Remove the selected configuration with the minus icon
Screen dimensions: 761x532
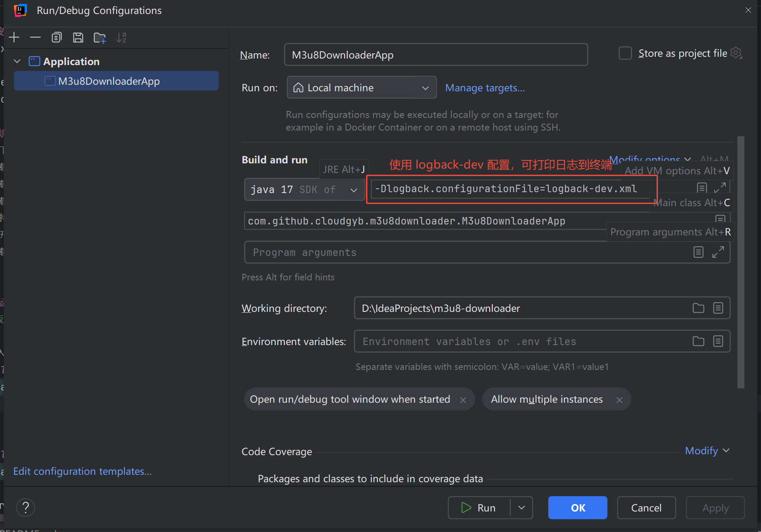tap(35, 38)
